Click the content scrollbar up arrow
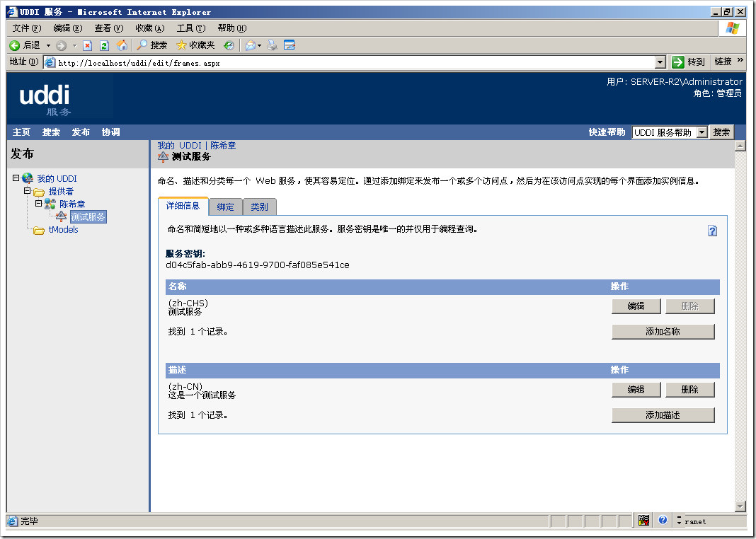This screenshot has width=756, height=539. pos(740,146)
